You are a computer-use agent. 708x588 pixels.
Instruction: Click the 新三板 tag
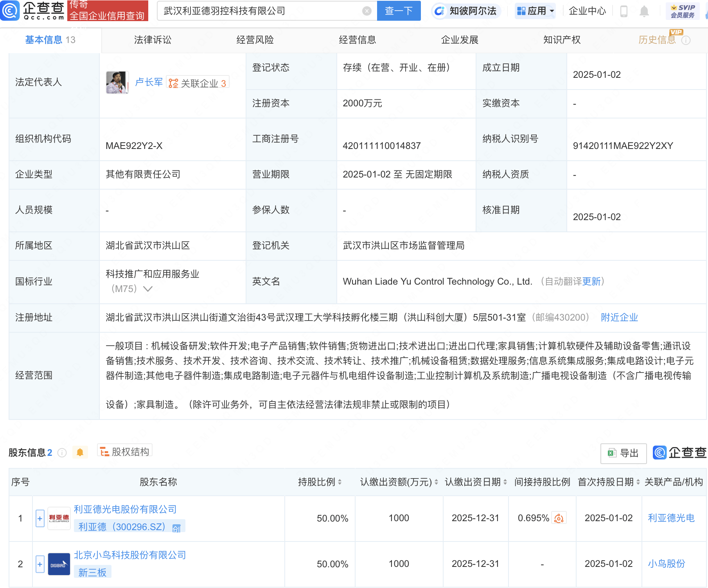pos(93,572)
